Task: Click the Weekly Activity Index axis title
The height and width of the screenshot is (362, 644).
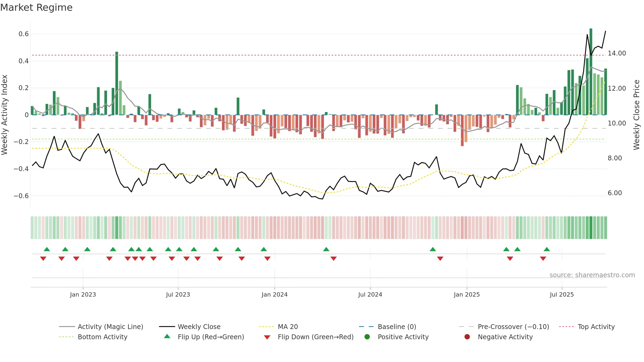Action: point(5,115)
